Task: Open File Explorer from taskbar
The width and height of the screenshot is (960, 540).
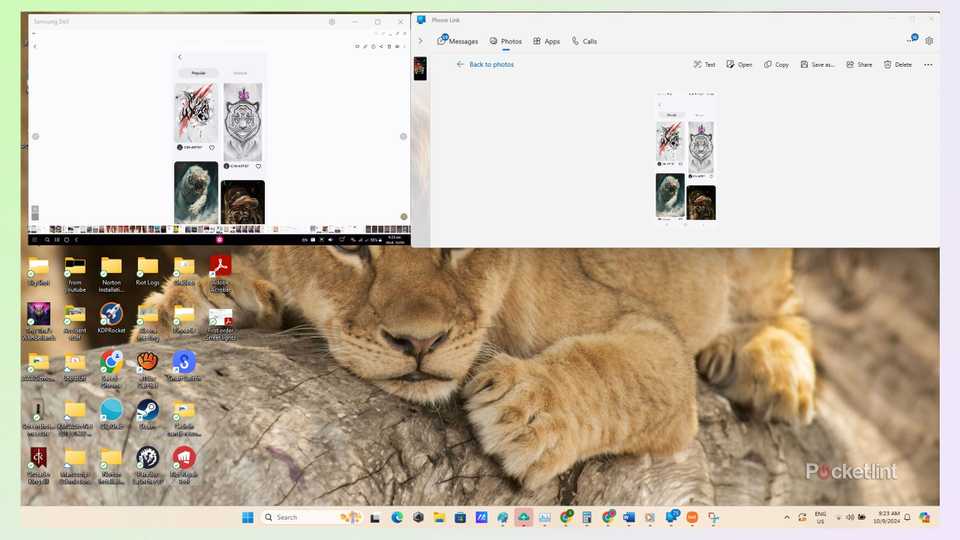Action: point(439,517)
